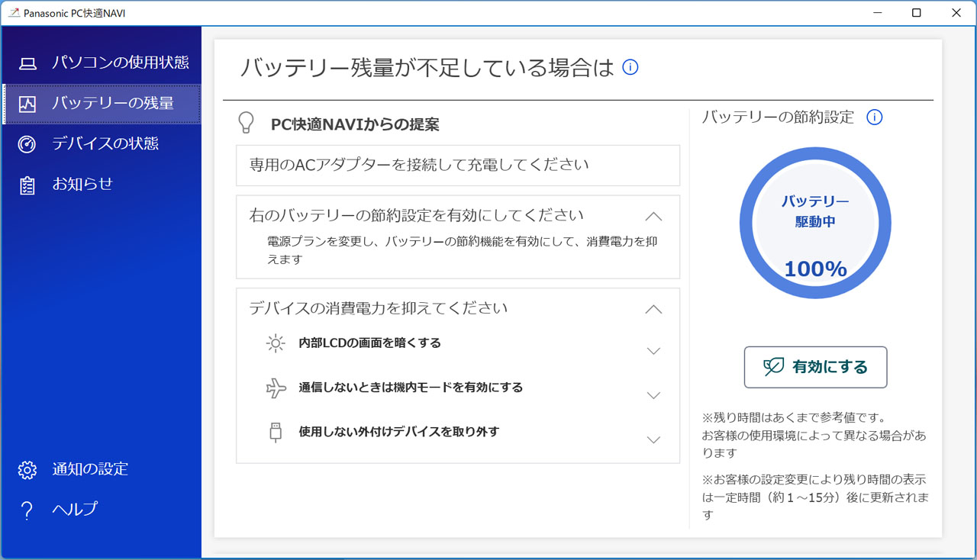Switch to the バッテリーの残量 sidebar entry
Viewport: 977px width, 560px height.
click(101, 104)
